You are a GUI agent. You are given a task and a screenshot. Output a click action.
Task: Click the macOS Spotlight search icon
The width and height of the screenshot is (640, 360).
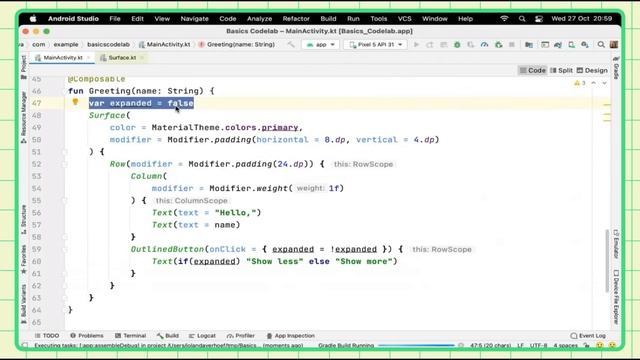click(x=522, y=19)
